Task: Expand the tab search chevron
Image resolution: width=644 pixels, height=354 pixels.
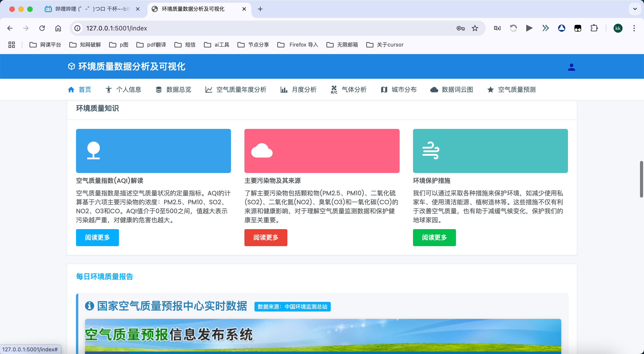Action: (x=635, y=9)
